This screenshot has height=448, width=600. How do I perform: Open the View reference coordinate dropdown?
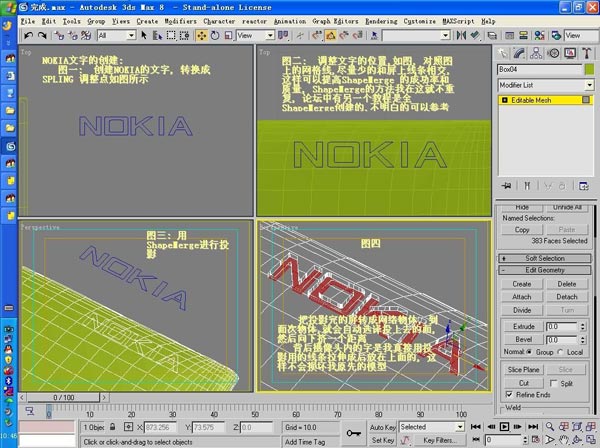pyautogui.click(x=270, y=36)
